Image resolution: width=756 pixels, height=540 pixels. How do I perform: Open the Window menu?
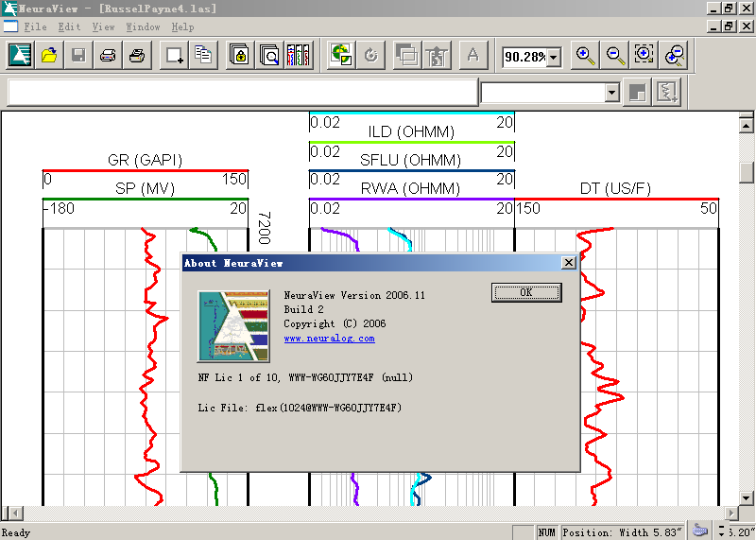click(143, 27)
